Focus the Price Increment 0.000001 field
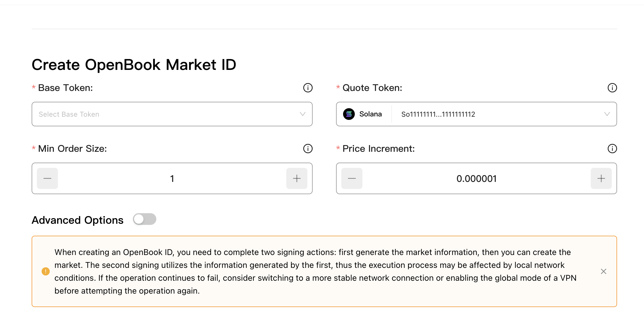 point(477,178)
